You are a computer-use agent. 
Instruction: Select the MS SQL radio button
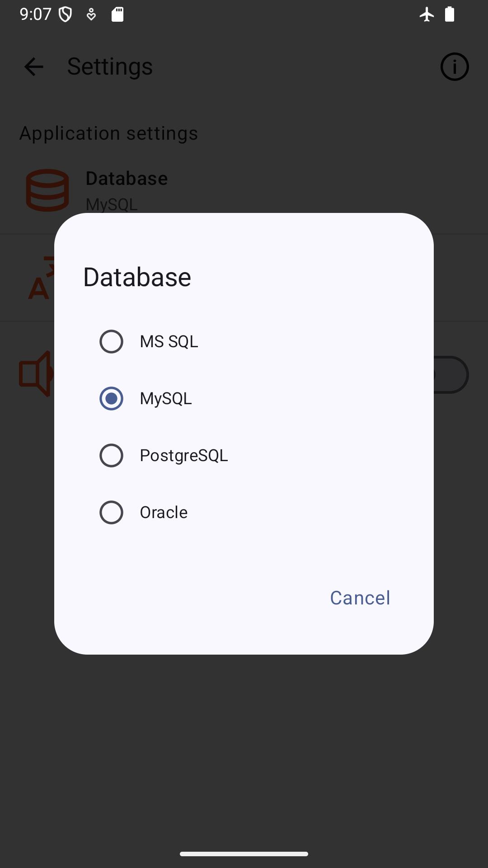pyautogui.click(x=111, y=341)
